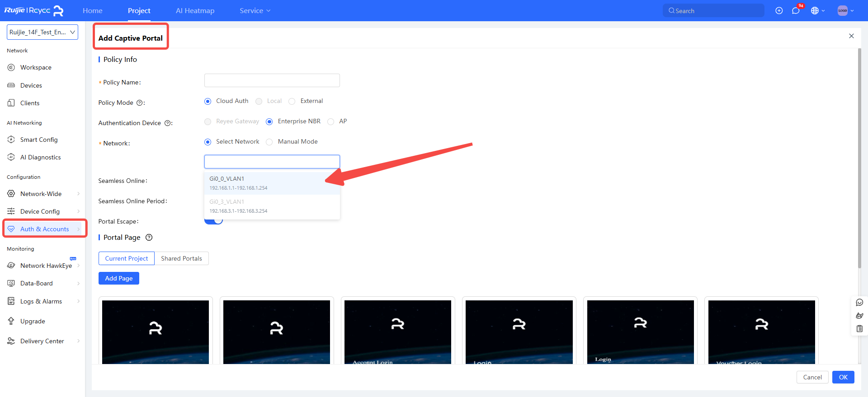The image size is (868, 397).
Task: Click the Clients sidebar icon
Action: (11, 103)
